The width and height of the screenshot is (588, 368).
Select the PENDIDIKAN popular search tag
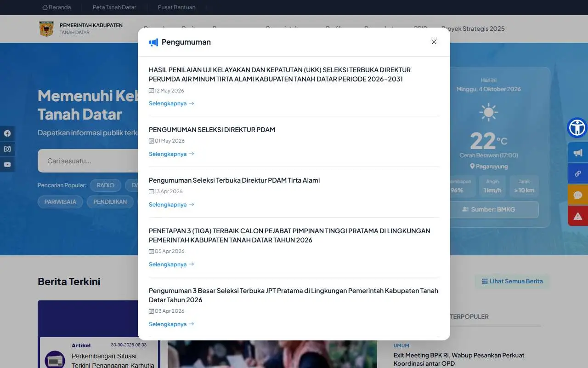coord(110,202)
